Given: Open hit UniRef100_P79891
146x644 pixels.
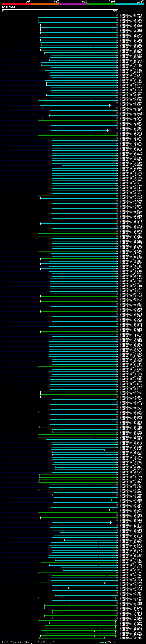Looking at the screenshot, I should [131, 273].
